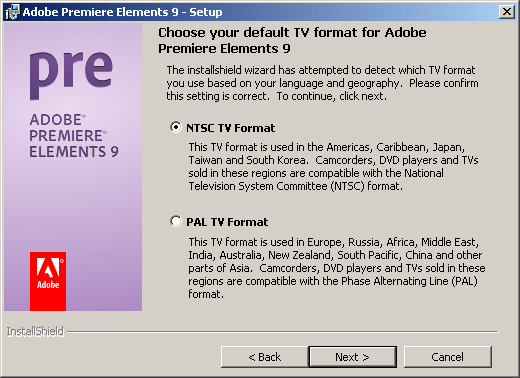Image resolution: width=520 pixels, height=378 pixels.
Task: Click the red Adobe logo
Action: point(48,281)
